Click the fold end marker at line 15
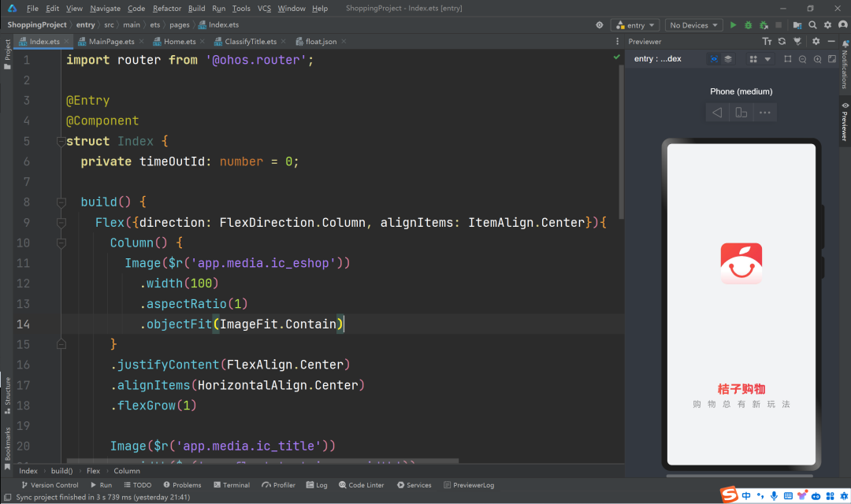851x504 pixels. pos(61,344)
